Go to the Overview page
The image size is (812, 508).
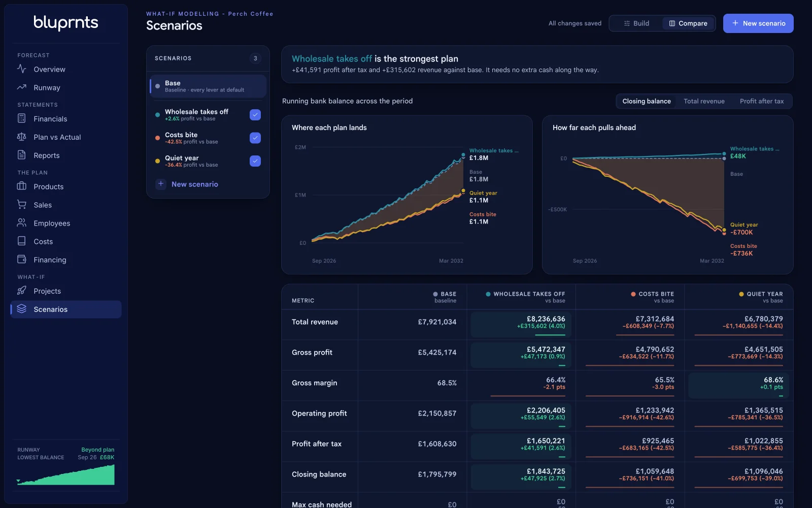click(66, 69)
